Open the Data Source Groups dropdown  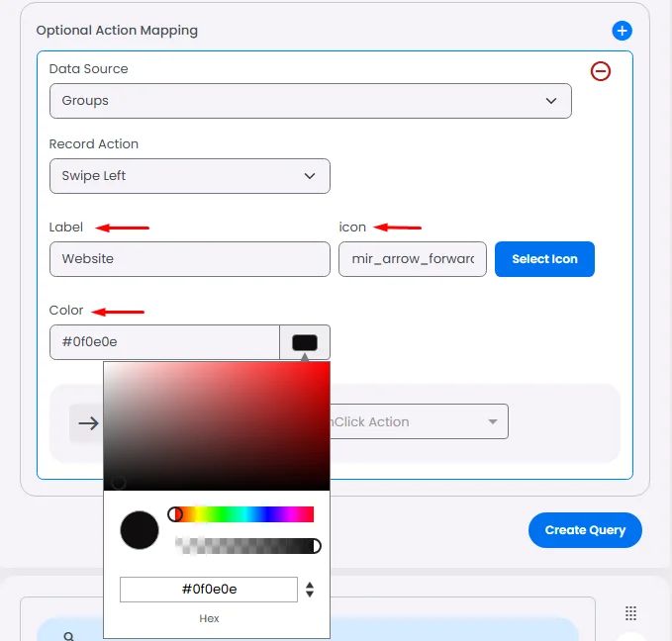[311, 101]
